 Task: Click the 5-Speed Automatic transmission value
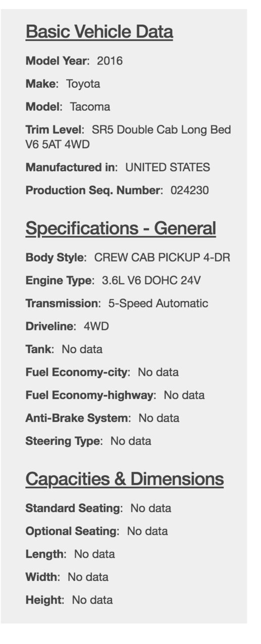pos(158,304)
